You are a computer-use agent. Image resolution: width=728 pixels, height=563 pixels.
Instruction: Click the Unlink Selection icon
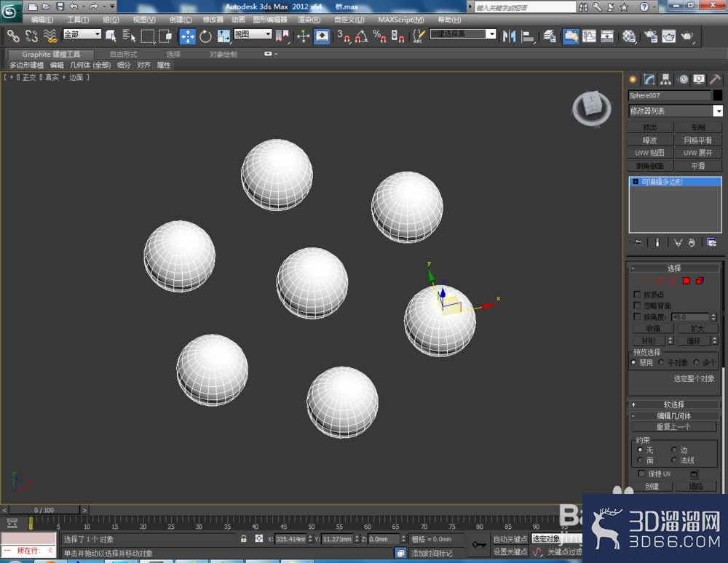[x=31, y=36]
